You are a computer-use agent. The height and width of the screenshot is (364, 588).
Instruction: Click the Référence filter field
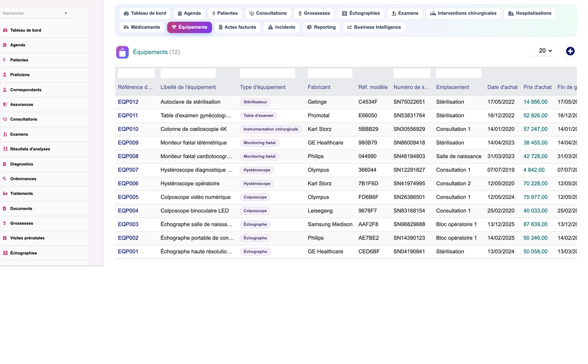point(136,73)
